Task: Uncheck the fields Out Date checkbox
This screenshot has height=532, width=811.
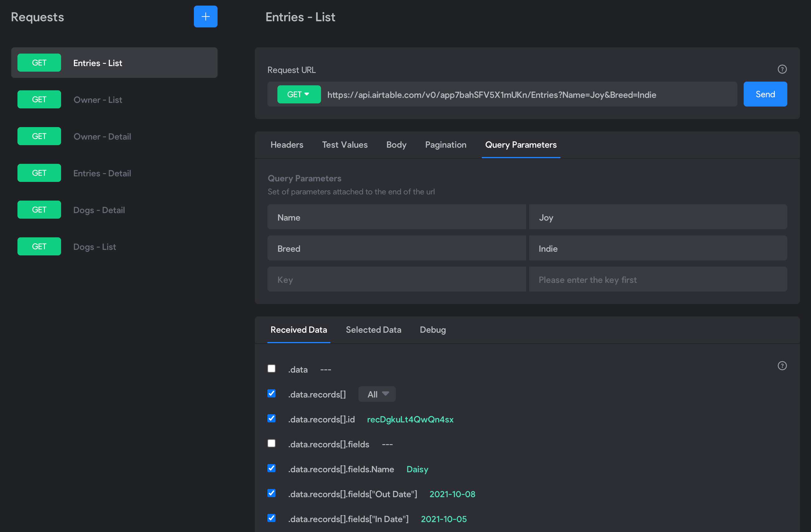Action: tap(271, 493)
